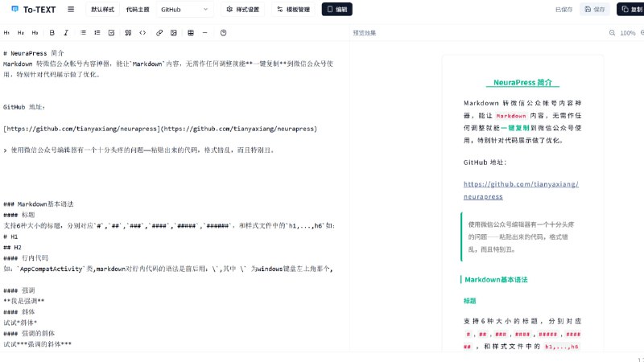Click the '试试*斜体*' line in the editor
Image resolution: width=644 pixels, height=362 pixels.
coord(20,323)
